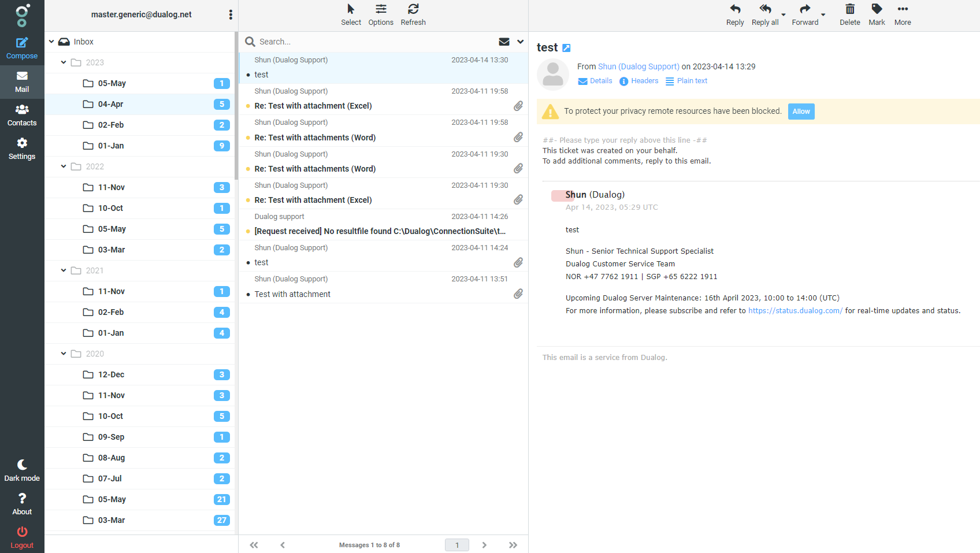
Task: Open the About dialog
Action: point(22,504)
